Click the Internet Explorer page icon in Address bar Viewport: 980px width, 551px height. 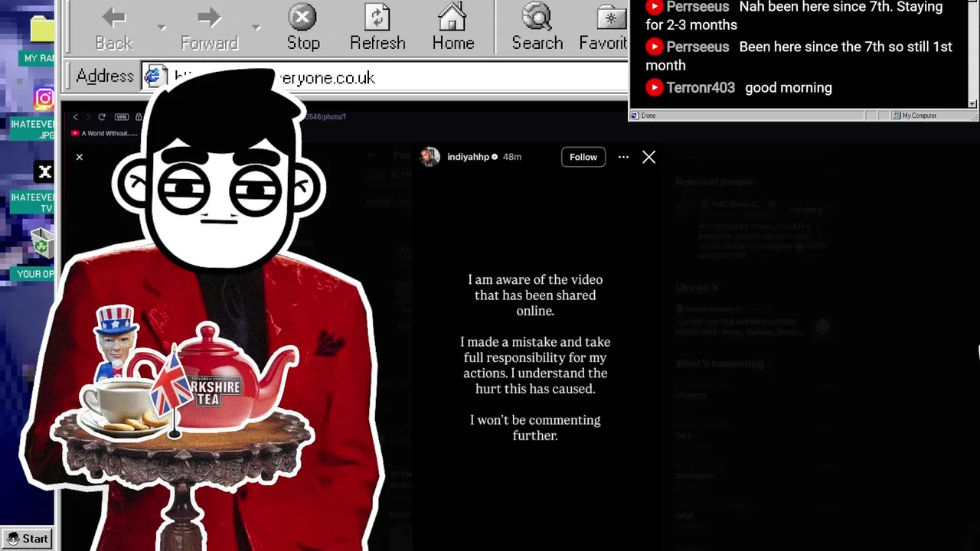[155, 77]
